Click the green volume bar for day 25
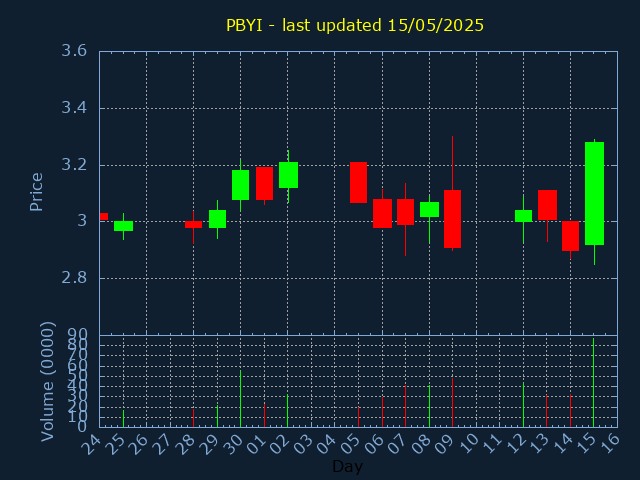Image resolution: width=640 pixels, height=480 pixels. (123, 418)
